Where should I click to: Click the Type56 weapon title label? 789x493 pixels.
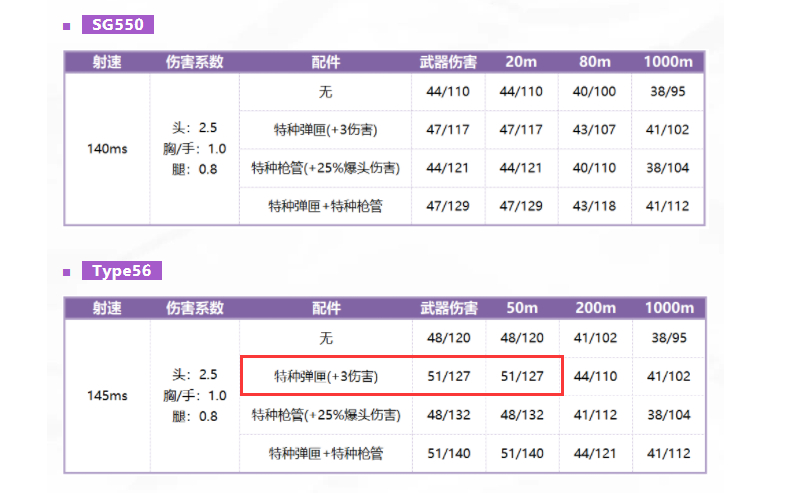pos(122,271)
